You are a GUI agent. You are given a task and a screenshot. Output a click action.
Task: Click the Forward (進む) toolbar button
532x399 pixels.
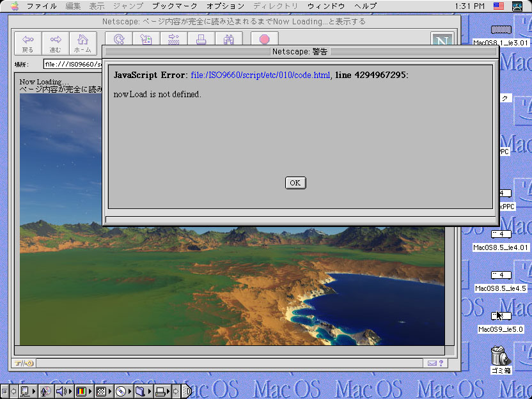56,43
